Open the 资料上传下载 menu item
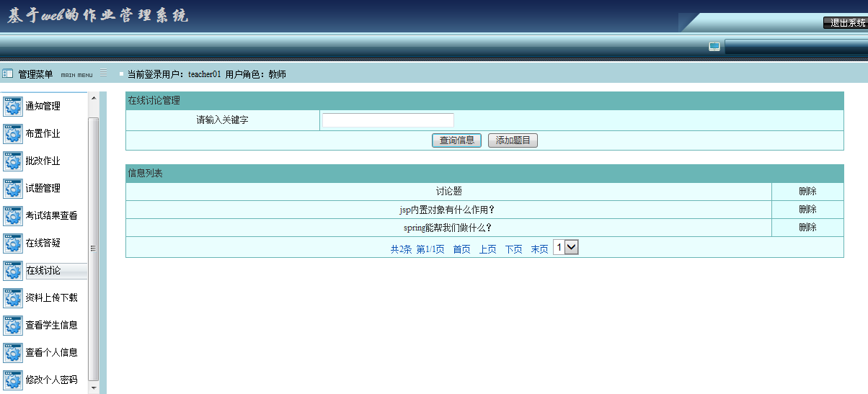This screenshot has height=394, width=868. (x=51, y=298)
